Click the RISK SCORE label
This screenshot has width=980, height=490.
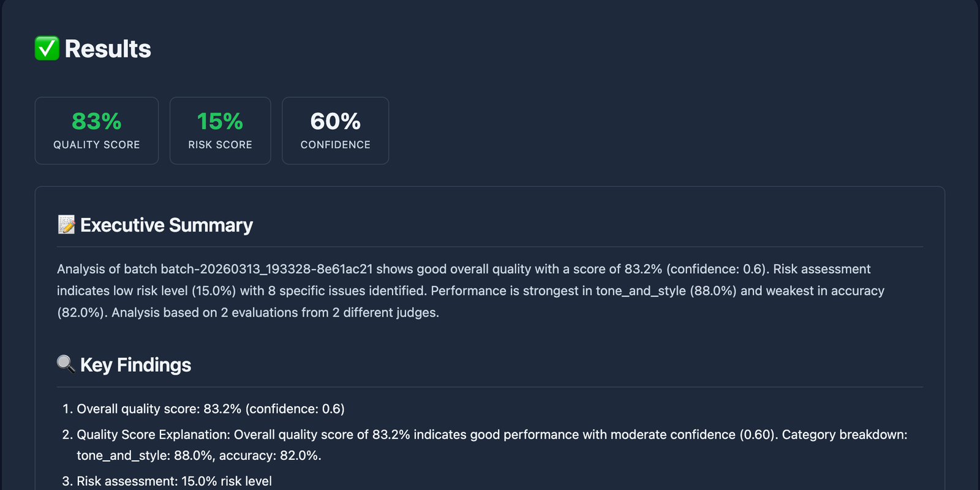(x=220, y=145)
